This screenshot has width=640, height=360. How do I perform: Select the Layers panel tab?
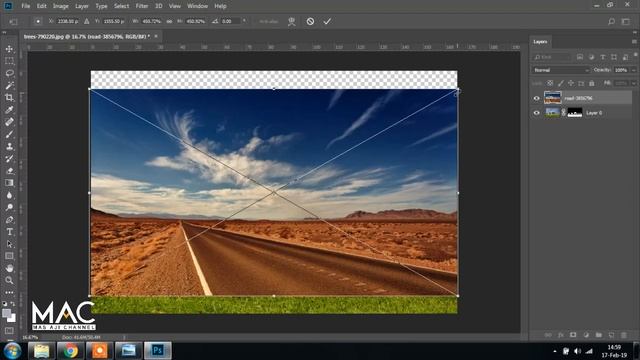coord(540,42)
